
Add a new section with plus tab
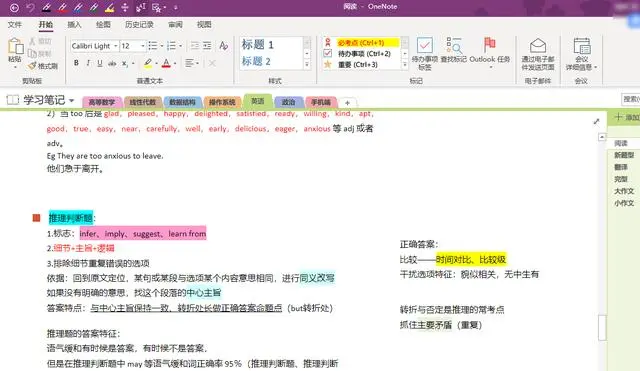coord(347,102)
